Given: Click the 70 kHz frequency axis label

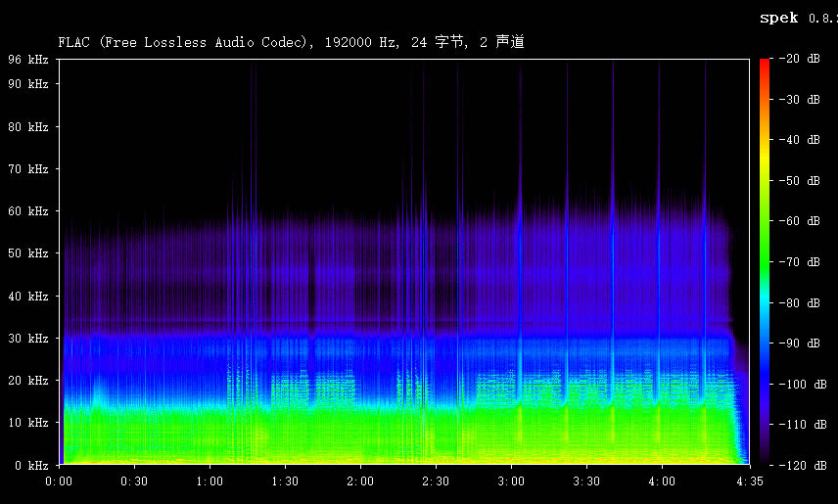Looking at the screenshot, I should pyautogui.click(x=28, y=169).
